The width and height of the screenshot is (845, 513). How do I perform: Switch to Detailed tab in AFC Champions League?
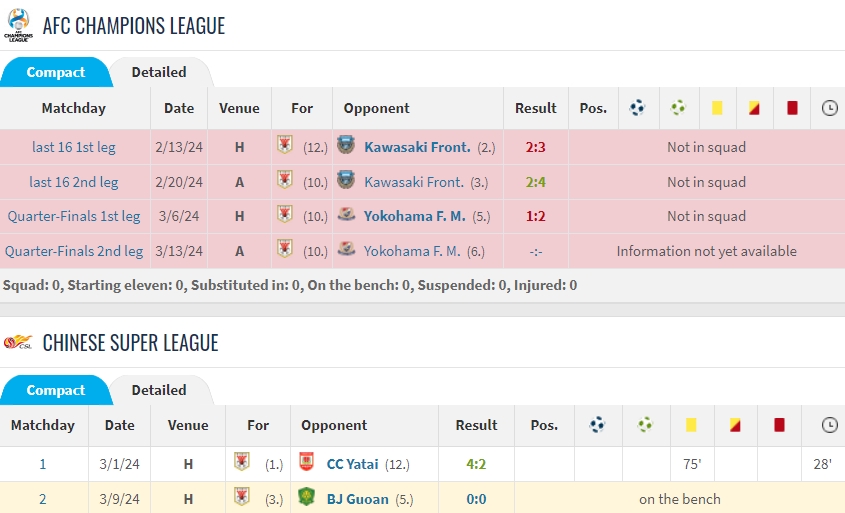point(159,72)
